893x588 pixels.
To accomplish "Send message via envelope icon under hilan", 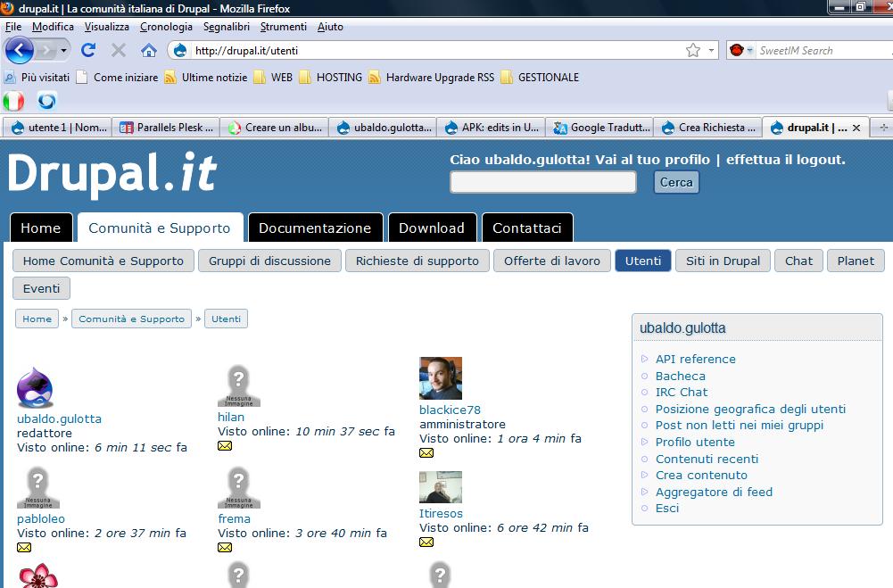I will point(225,446).
